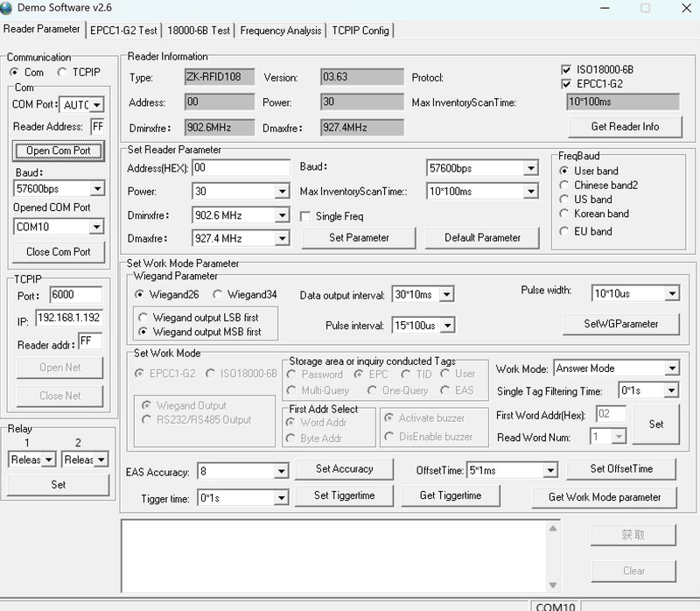Click the Address(HEX) input field
The width and height of the screenshot is (700, 611).
241,168
